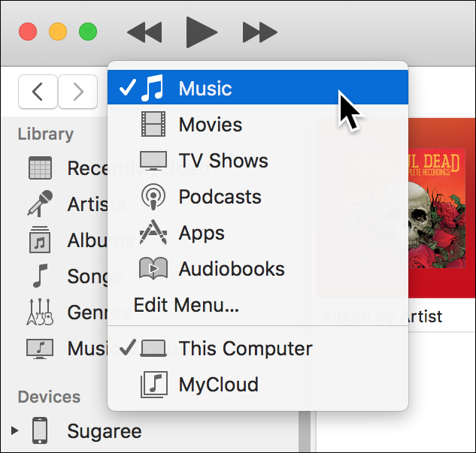Select This Computer library source
Image resolution: width=476 pixels, height=453 pixels.
point(258,348)
